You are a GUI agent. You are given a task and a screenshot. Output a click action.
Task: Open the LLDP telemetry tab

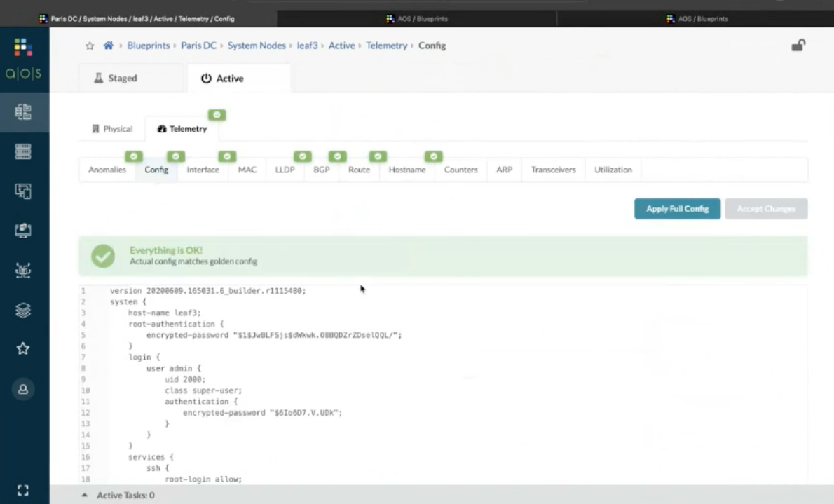coord(285,170)
